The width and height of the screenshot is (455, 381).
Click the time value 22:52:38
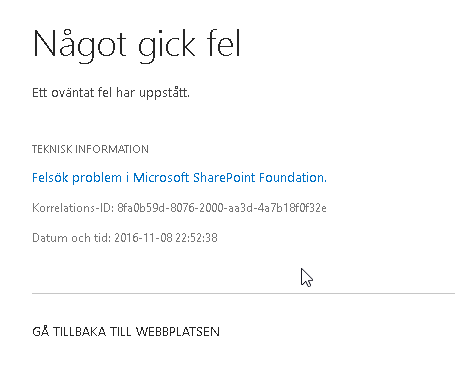pos(197,238)
